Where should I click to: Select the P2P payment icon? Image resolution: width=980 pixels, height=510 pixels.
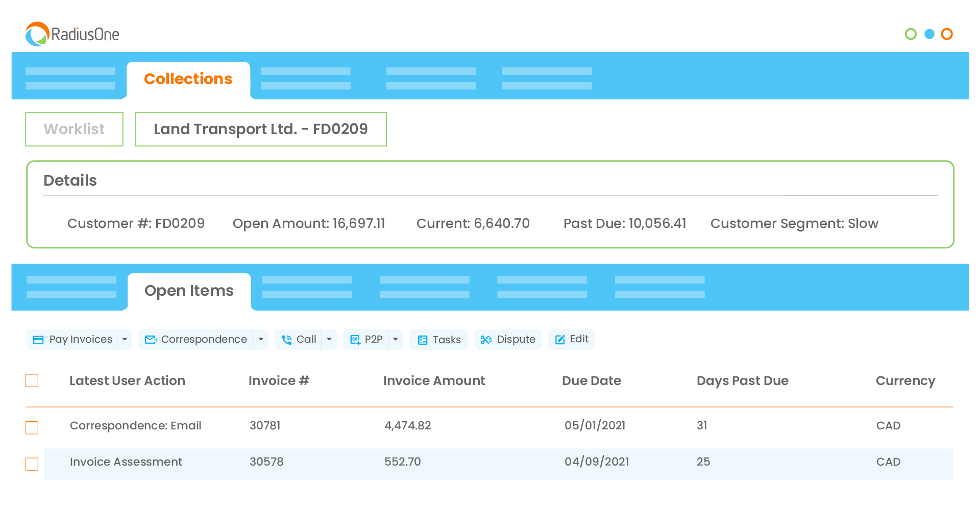point(355,339)
